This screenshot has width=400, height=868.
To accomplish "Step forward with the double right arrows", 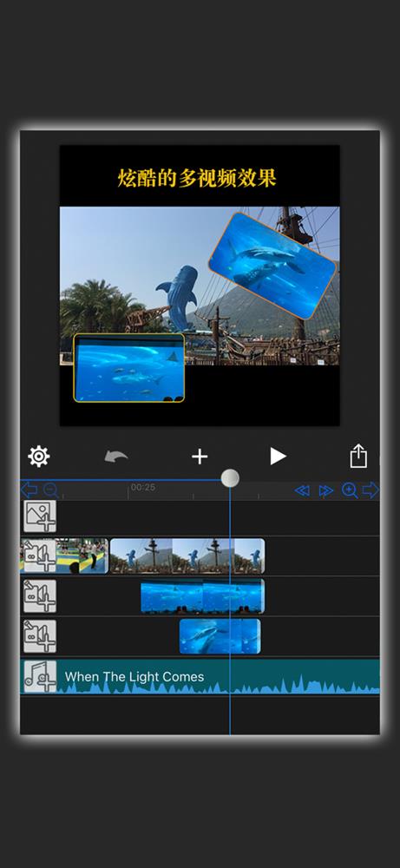I will point(326,490).
